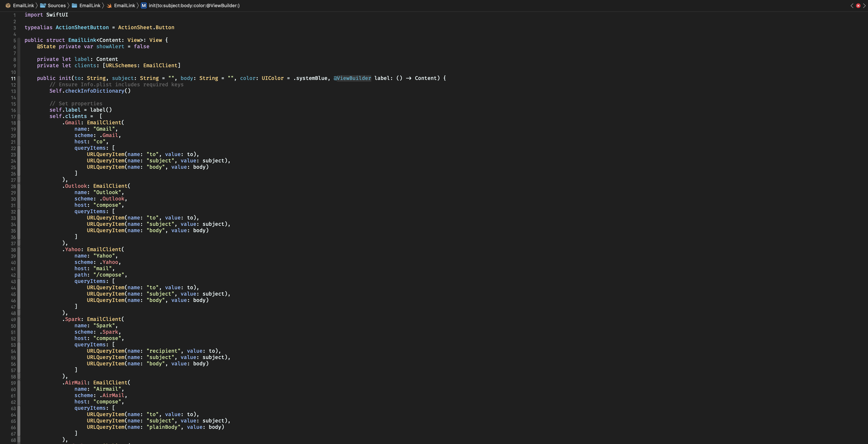
Task: Navigate back using the left chevron arrow
Action: click(852, 6)
